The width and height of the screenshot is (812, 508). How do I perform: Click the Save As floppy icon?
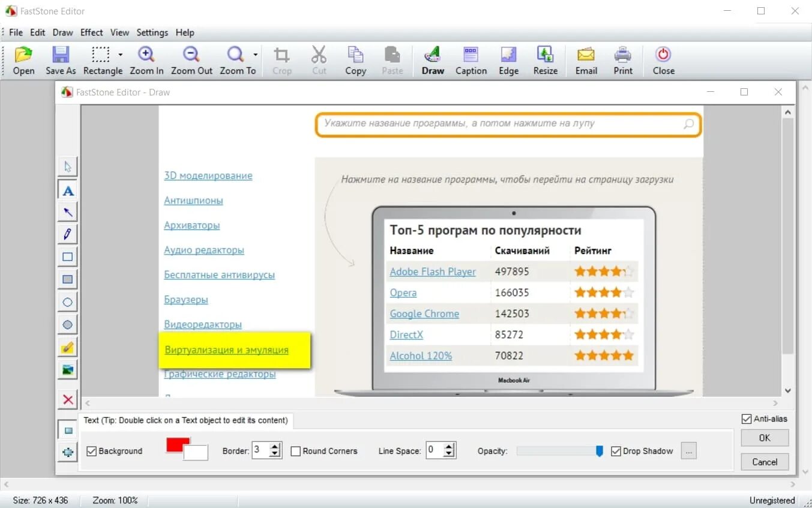61,61
